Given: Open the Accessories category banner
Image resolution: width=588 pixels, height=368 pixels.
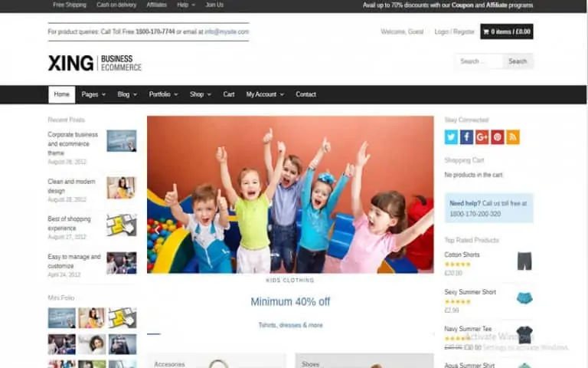Looking at the screenshot, I should 216,360.
